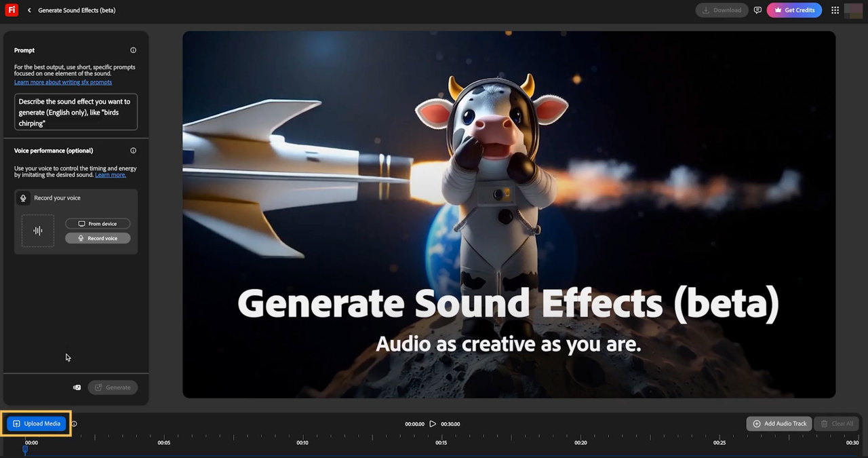Click the waveform placeholder box
The height and width of the screenshot is (458, 868).
coord(38,231)
